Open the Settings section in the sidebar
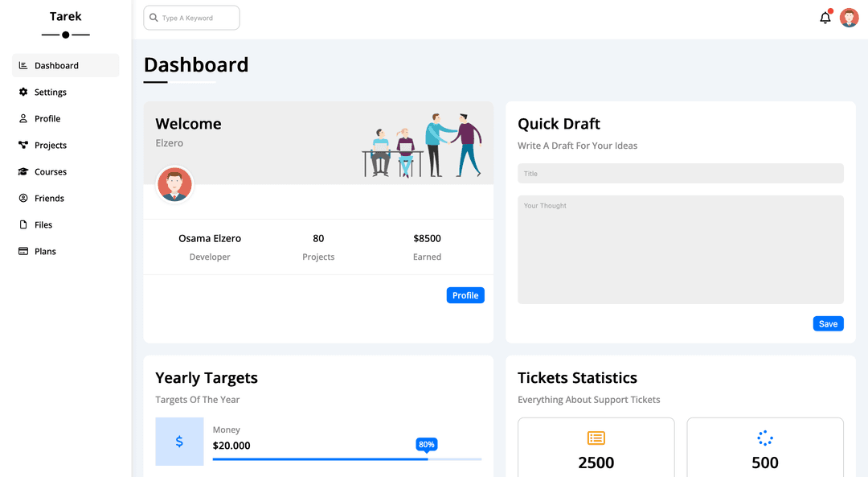868x477 pixels. pyautogui.click(x=50, y=91)
